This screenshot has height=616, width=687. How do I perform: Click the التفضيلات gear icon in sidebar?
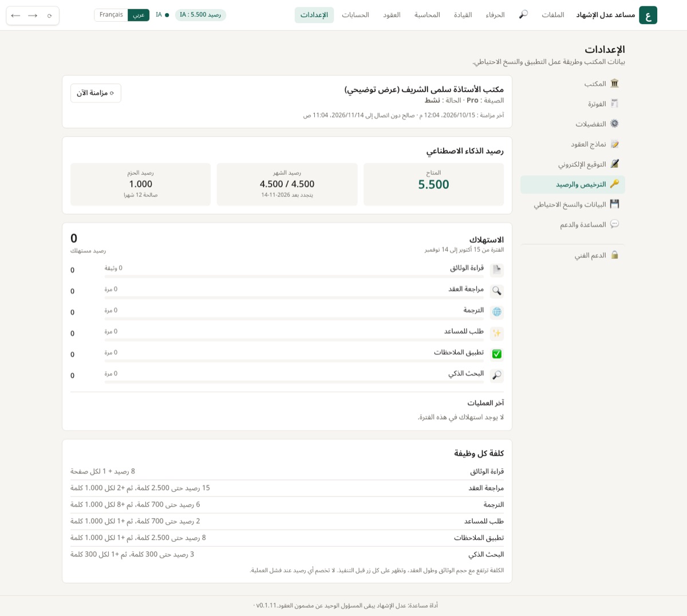pos(614,124)
